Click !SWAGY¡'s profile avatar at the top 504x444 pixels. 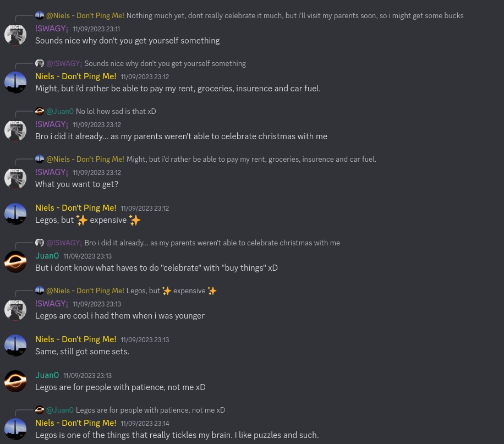(15, 35)
